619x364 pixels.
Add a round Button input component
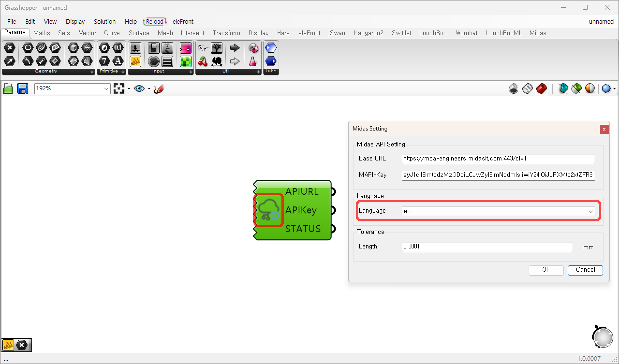click(154, 61)
